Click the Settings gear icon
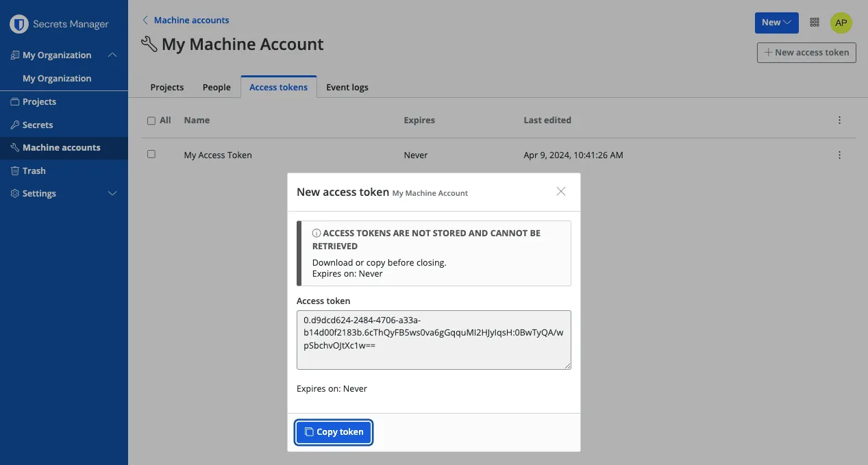The height and width of the screenshot is (465, 868). pyautogui.click(x=15, y=193)
